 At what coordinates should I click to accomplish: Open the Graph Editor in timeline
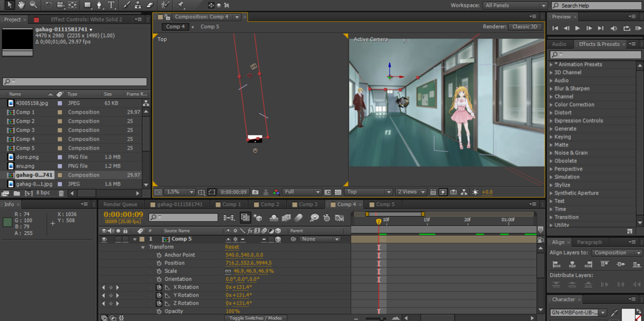point(339,217)
